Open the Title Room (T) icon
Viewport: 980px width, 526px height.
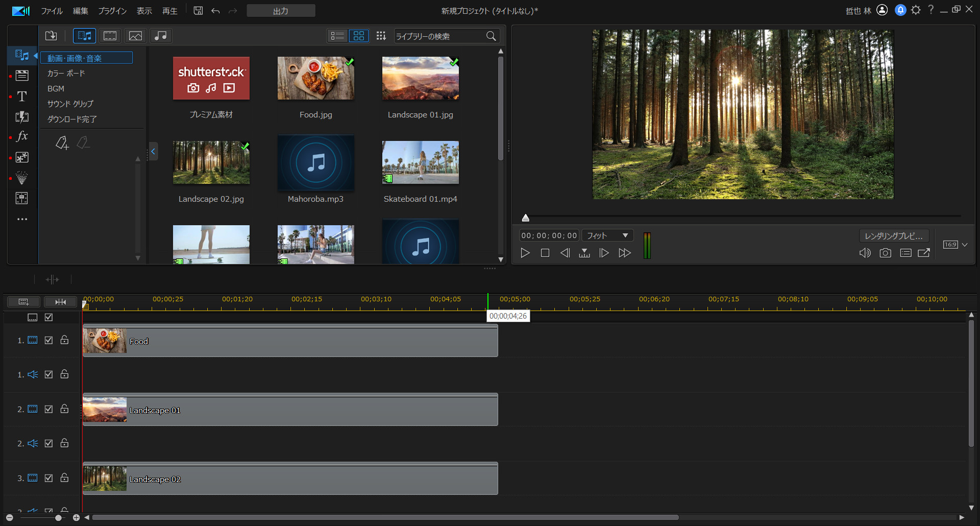pyautogui.click(x=22, y=96)
